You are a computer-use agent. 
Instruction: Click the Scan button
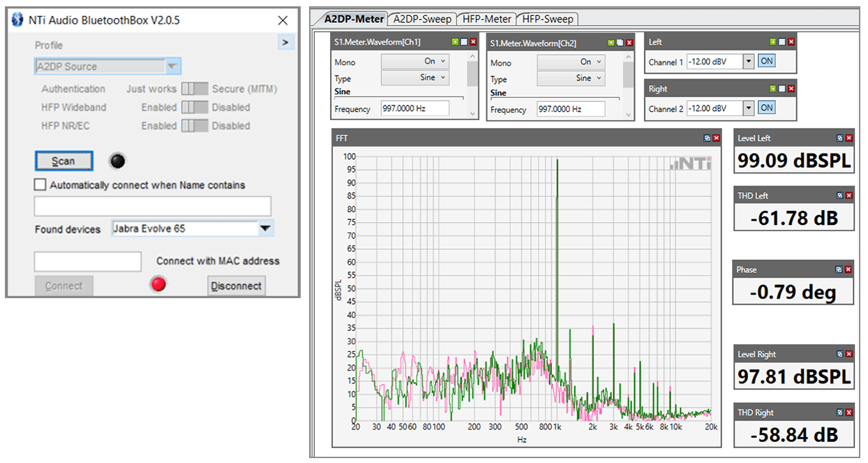coord(63,161)
